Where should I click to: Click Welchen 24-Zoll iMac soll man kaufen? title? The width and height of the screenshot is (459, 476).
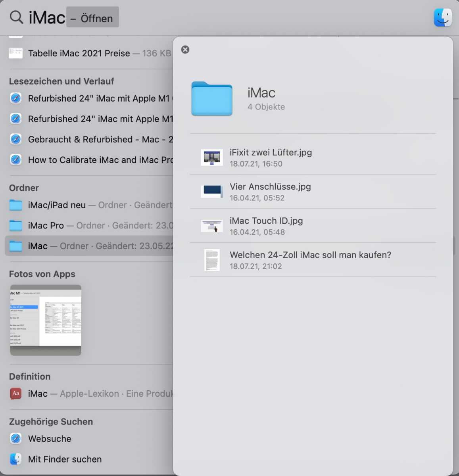[310, 255]
